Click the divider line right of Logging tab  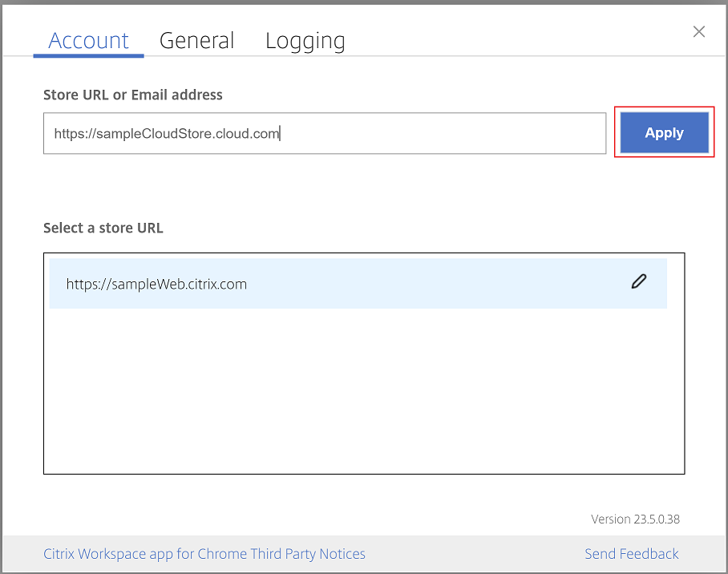click(x=521, y=56)
